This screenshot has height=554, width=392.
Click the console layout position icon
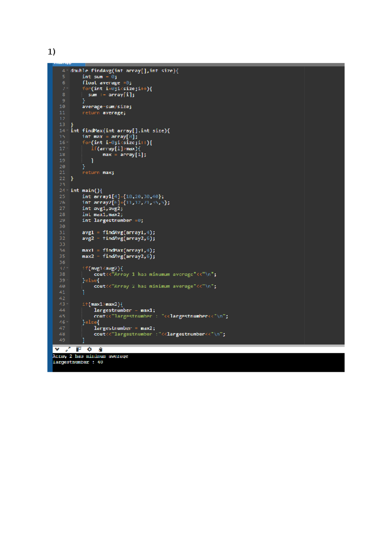[x=78, y=350]
